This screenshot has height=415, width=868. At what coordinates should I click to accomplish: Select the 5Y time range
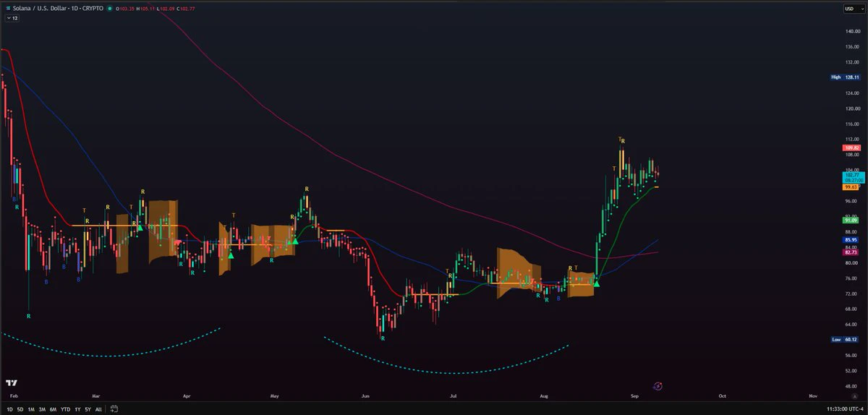pos(88,409)
